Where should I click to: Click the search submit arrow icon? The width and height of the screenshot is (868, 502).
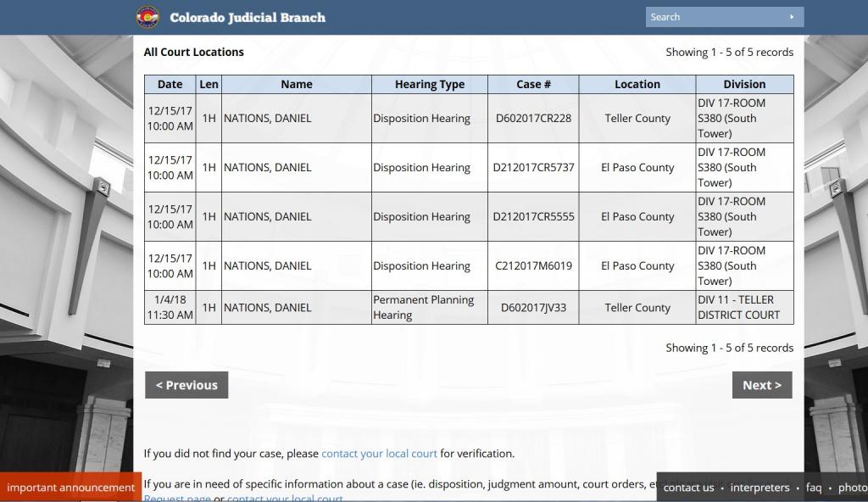tap(792, 17)
